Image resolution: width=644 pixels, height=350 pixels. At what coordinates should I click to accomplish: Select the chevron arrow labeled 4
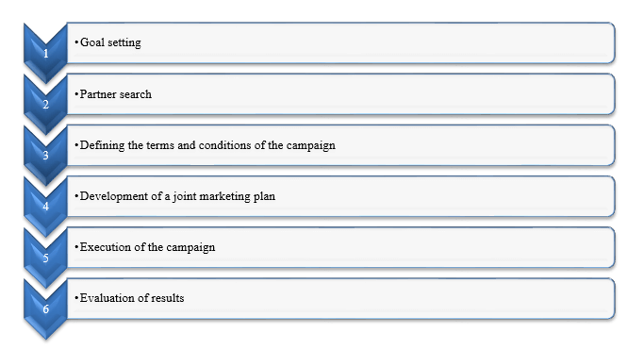[x=45, y=207]
